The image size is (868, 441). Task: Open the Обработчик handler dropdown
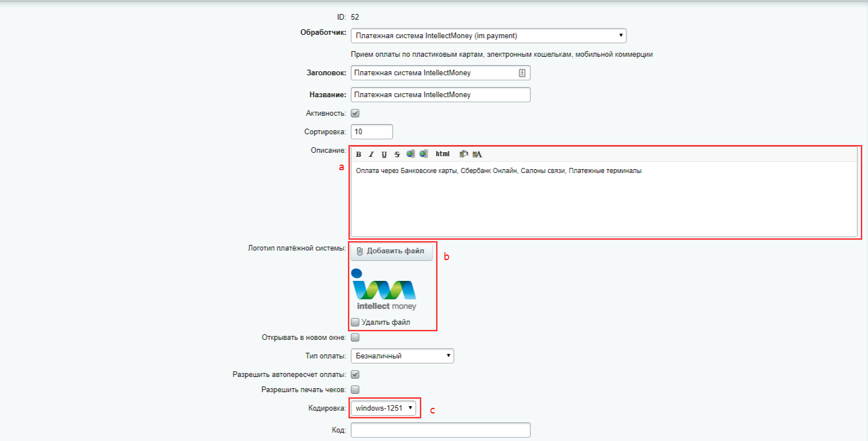pos(488,35)
